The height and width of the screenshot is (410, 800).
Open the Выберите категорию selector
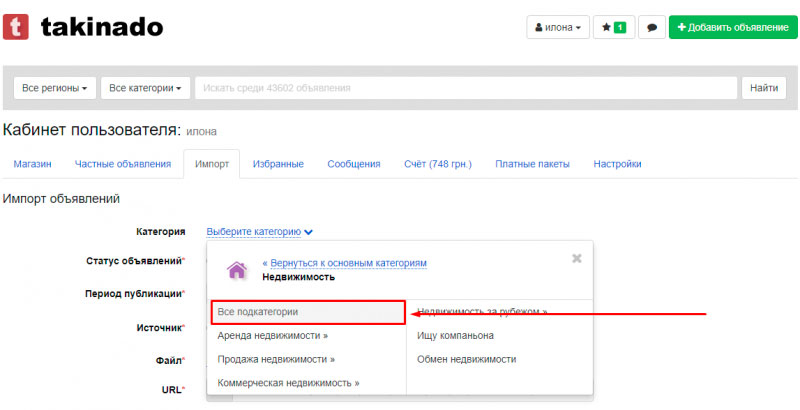[259, 232]
